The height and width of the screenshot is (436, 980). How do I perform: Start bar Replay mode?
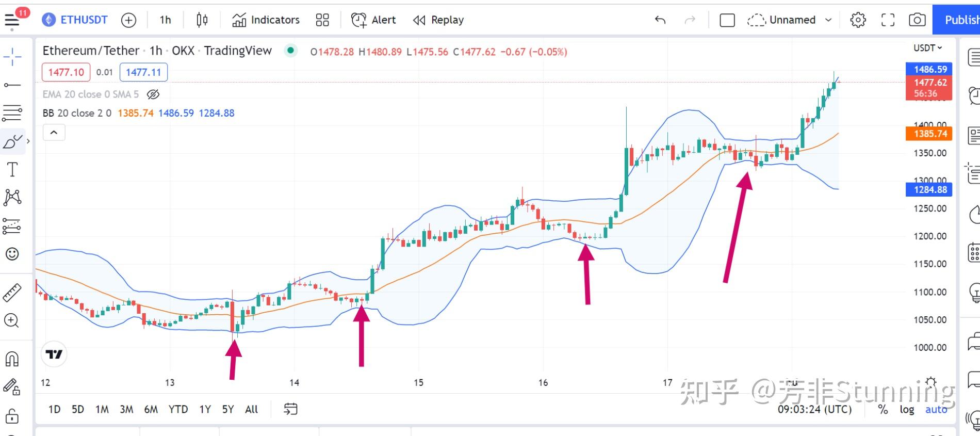click(x=438, y=20)
